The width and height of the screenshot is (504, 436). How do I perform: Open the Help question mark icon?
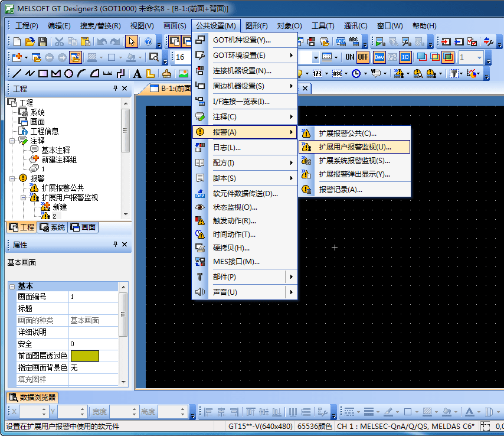(x=148, y=42)
